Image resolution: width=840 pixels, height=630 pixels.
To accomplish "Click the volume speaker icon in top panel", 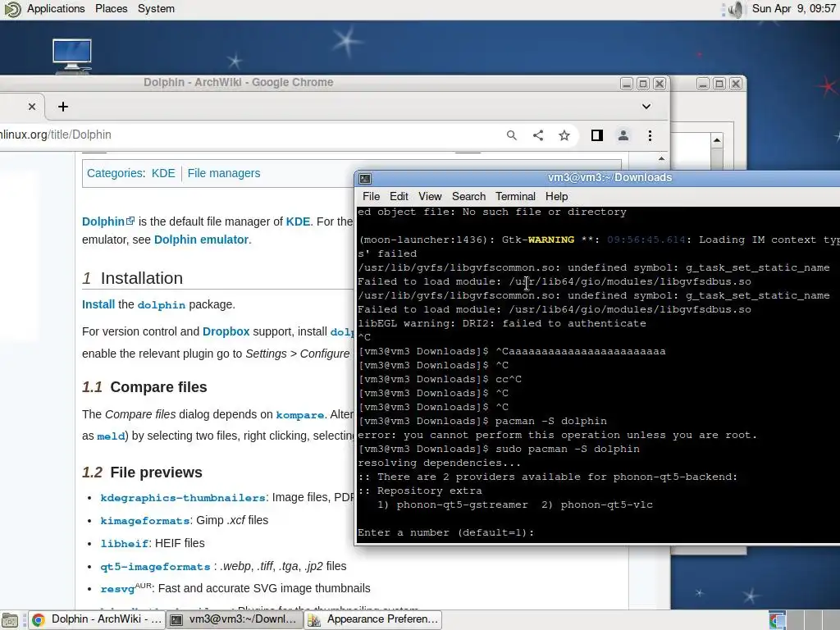I will coord(737,9).
